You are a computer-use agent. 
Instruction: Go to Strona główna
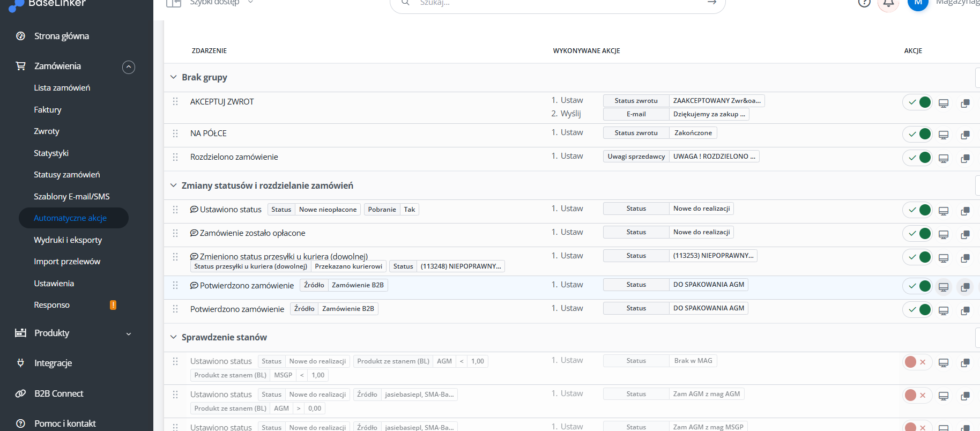point(62,36)
